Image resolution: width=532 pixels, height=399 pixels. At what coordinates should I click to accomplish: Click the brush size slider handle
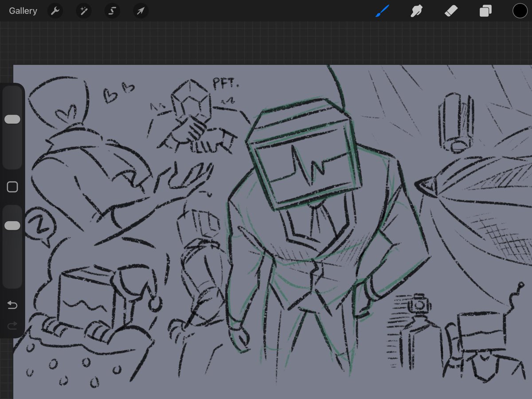point(12,119)
